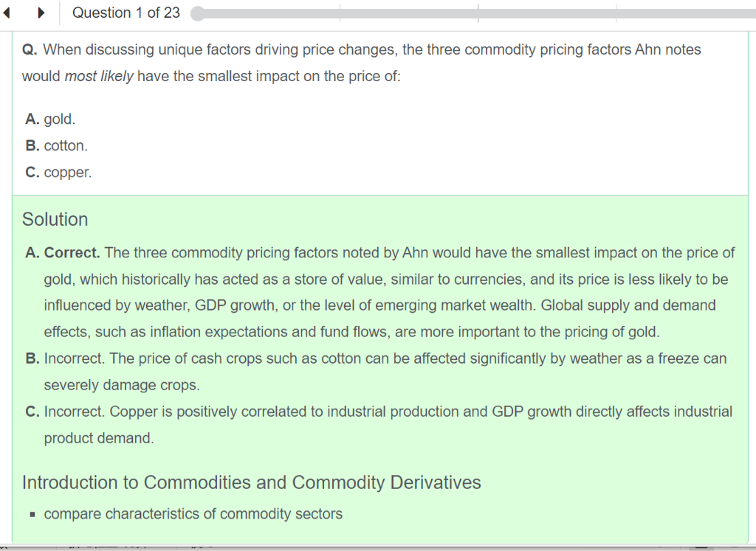
Task: Open "compare characteristics of commodity sectors" objective
Action: coord(193,513)
